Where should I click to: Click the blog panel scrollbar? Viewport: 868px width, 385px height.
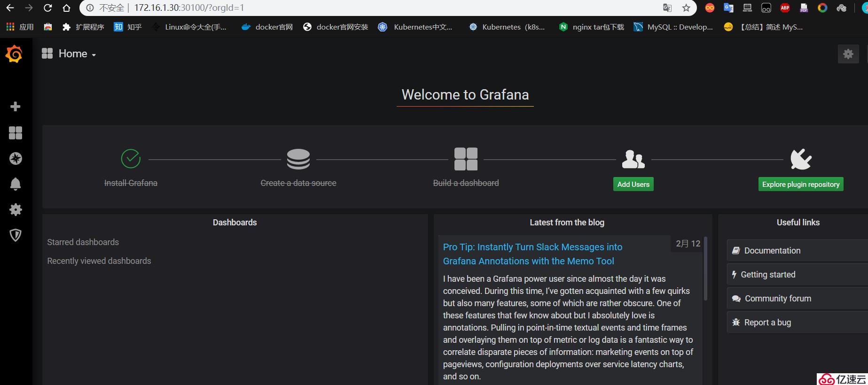coord(705,269)
